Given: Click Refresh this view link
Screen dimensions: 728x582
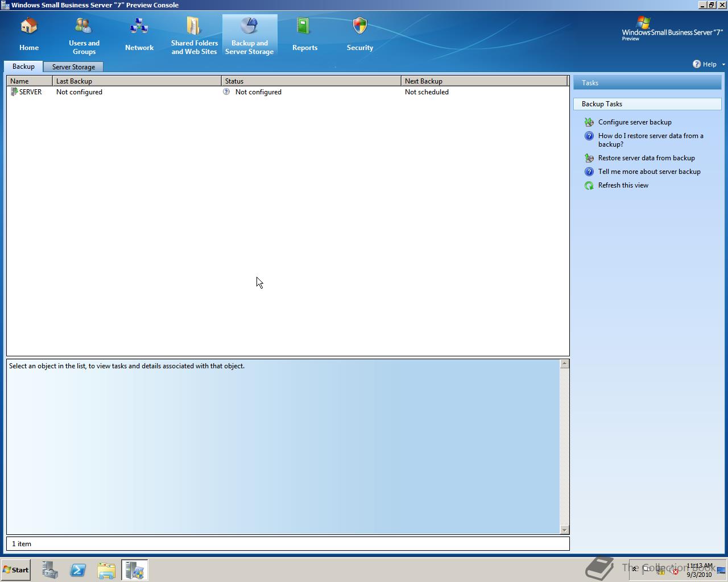Looking at the screenshot, I should [623, 185].
